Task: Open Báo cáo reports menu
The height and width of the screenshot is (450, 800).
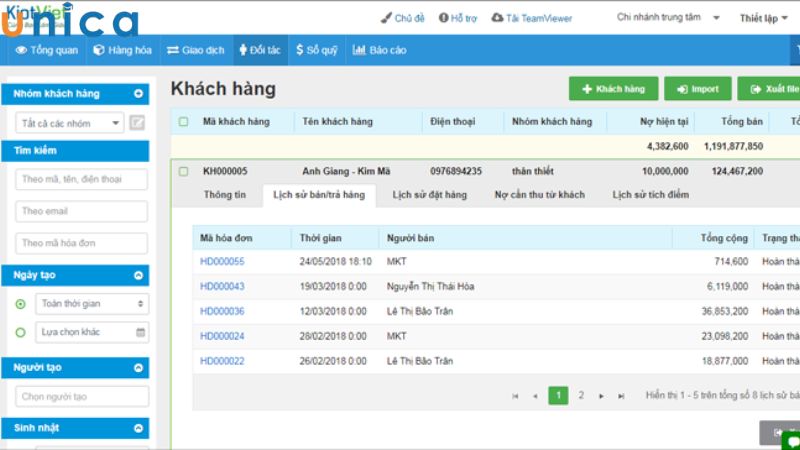Action: click(x=380, y=50)
